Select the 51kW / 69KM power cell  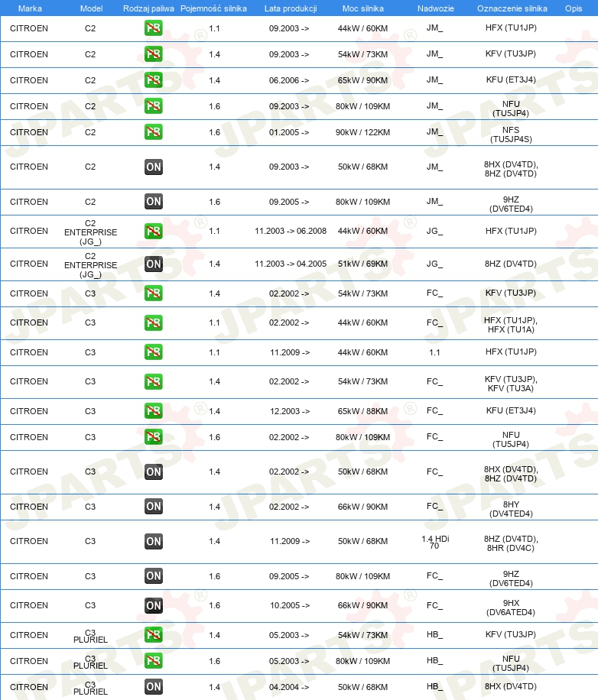pos(362,264)
